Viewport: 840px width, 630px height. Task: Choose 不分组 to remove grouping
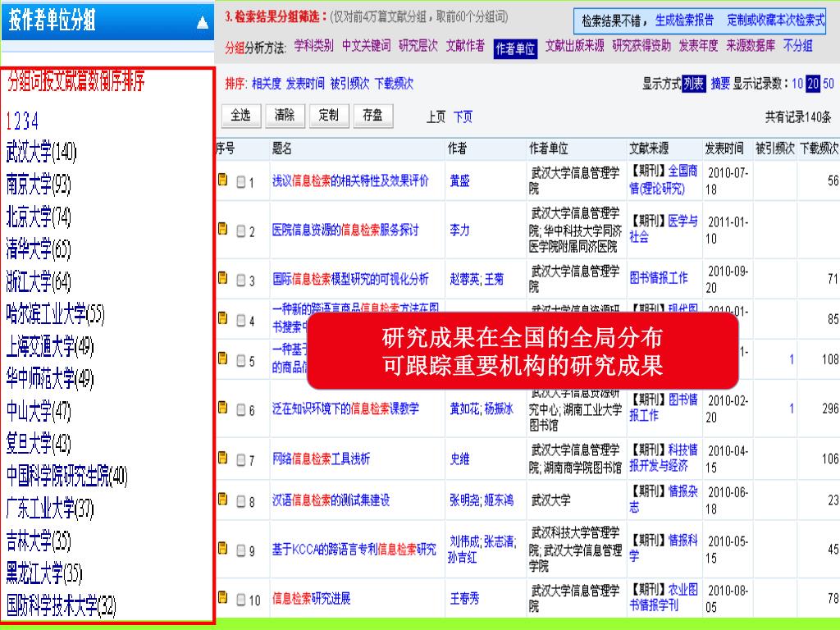coord(797,46)
